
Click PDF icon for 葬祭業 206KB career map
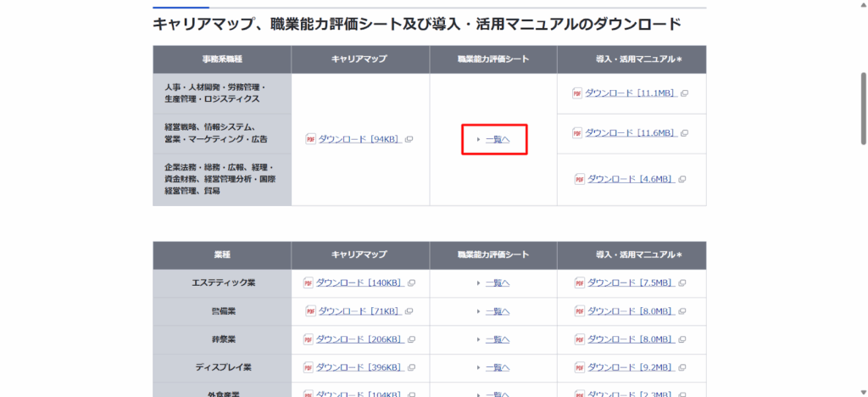pyautogui.click(x=309, y=339)
